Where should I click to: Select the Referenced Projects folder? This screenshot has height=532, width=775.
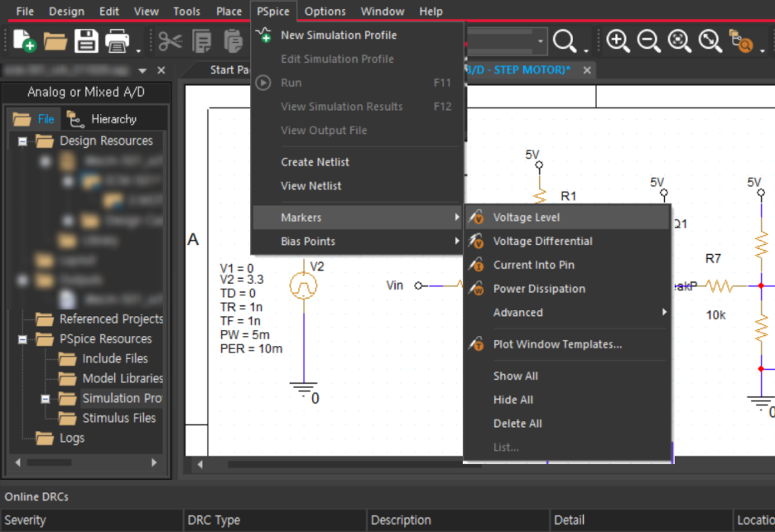click(99, 319)
